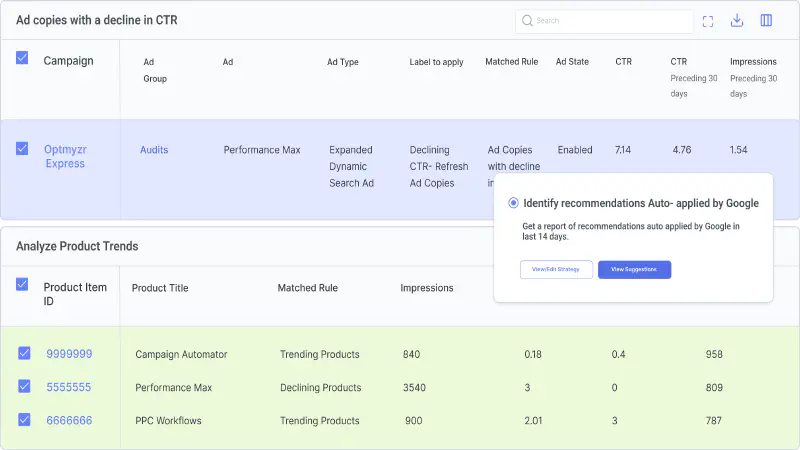Click the Label to apply column header

click(436, 62)
